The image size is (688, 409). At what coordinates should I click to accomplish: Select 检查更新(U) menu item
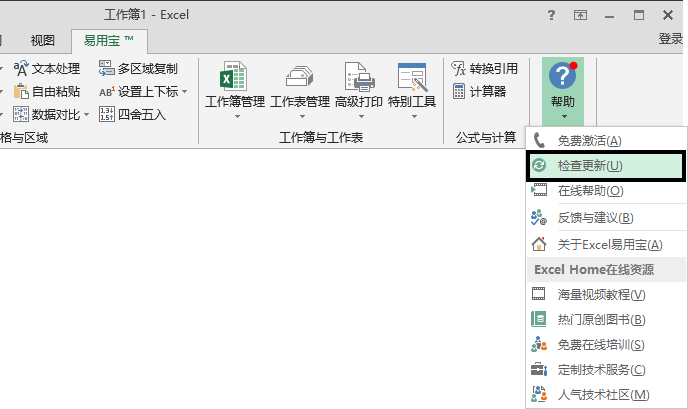pyautogui.click(x=606, y=166)
